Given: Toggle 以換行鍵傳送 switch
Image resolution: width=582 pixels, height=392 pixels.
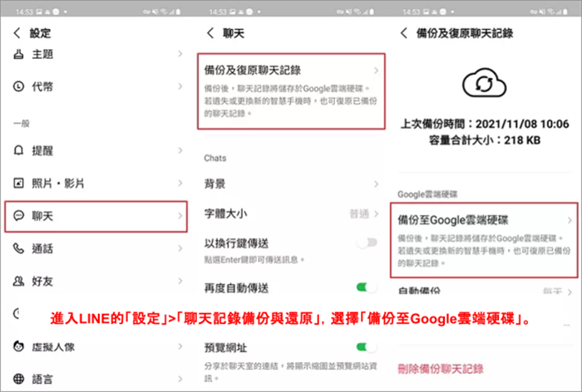Looking at the screenshot, I should pyautogui.click(x=367, y=243).
